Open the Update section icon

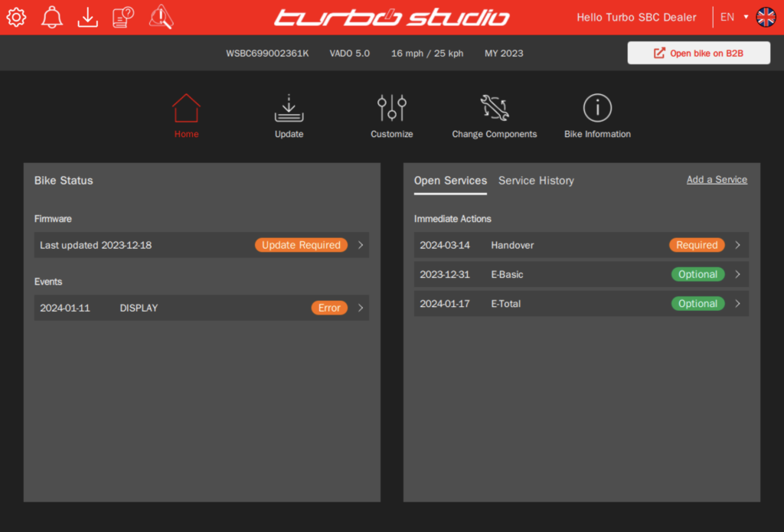[x=289, y=109]
